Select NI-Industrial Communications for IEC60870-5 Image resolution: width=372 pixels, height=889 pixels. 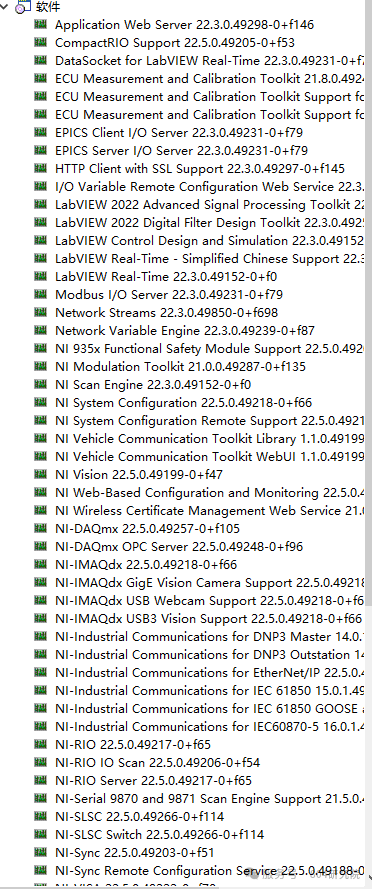tap(210, 726)
